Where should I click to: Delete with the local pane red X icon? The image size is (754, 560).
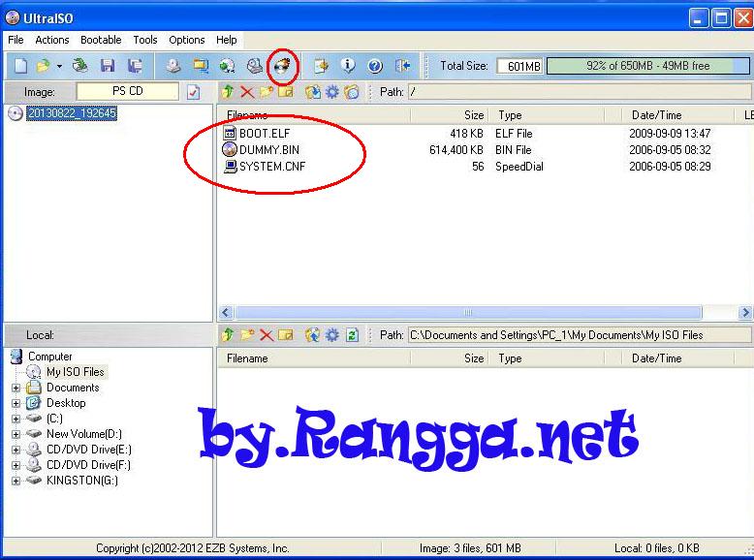(266, 334)
